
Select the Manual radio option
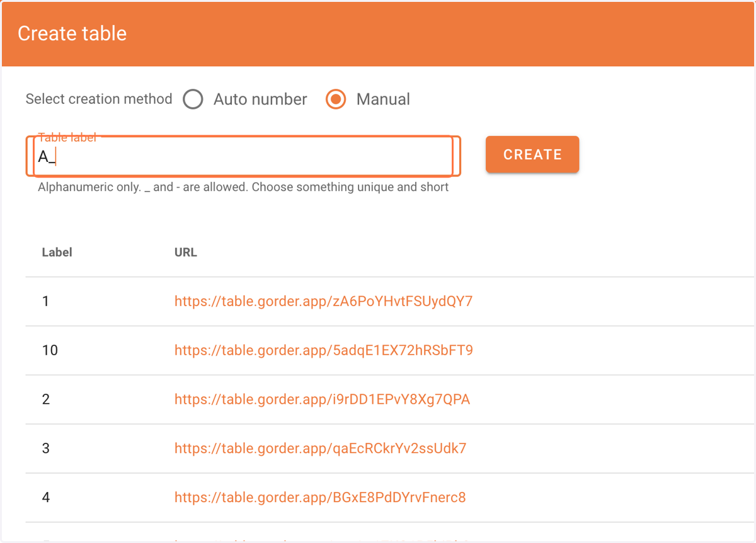point(336,100)
